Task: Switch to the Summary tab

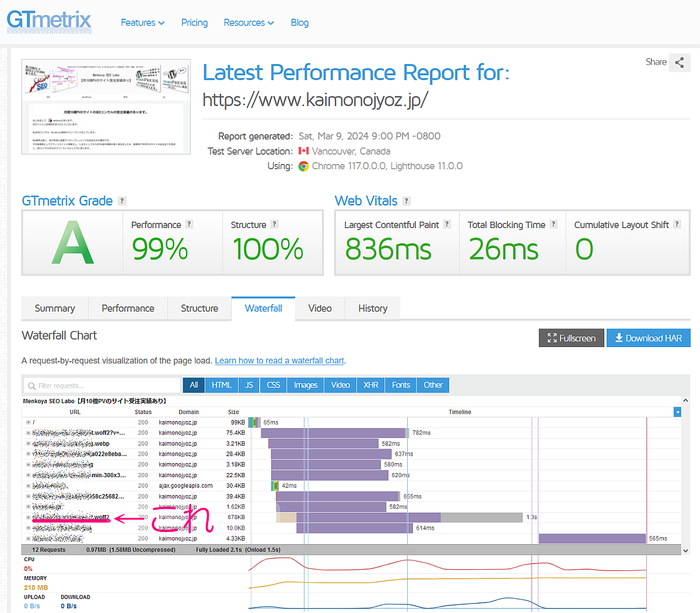Action: (55, 309)
